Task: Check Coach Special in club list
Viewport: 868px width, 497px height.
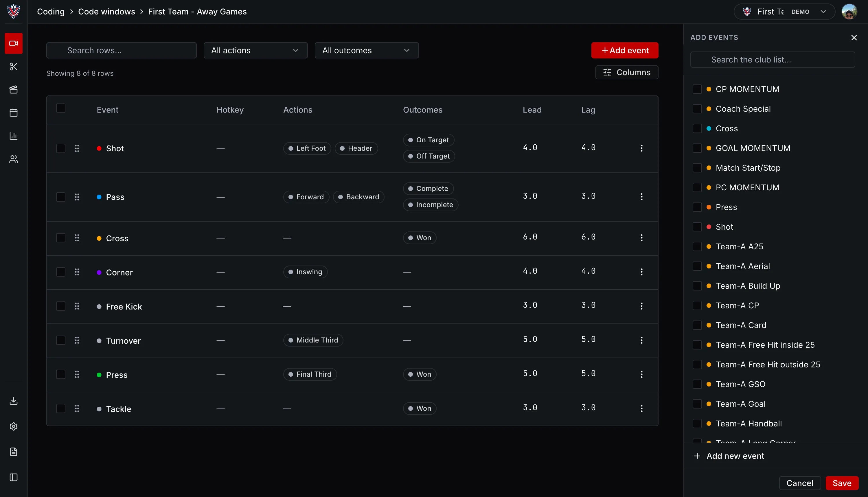Action: click(697, 109)
